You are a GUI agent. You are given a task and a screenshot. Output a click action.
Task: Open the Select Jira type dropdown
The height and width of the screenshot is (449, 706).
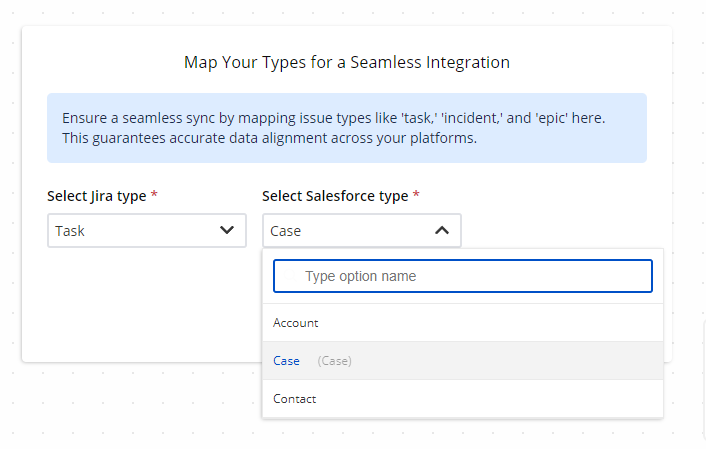[147, 231]
